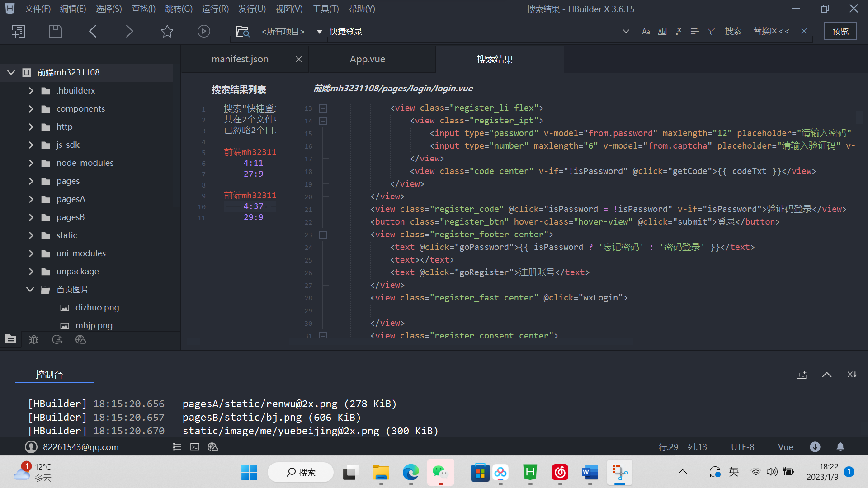Click the project manager icon in sidebar bottom
The image size is (868, 488).
point(10,339)
